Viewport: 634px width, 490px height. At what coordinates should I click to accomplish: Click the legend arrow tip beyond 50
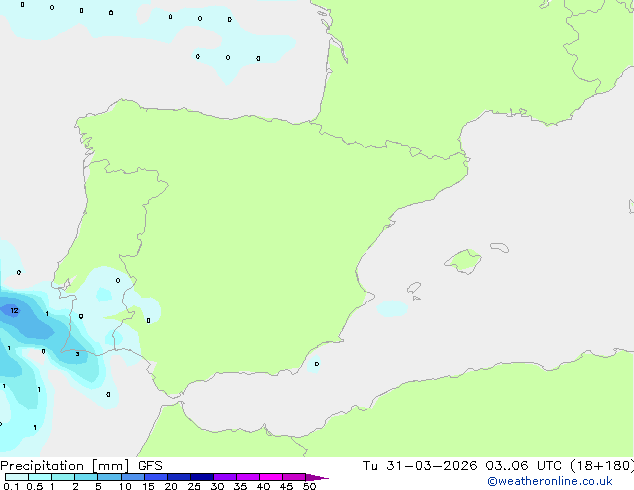[317, 477]
